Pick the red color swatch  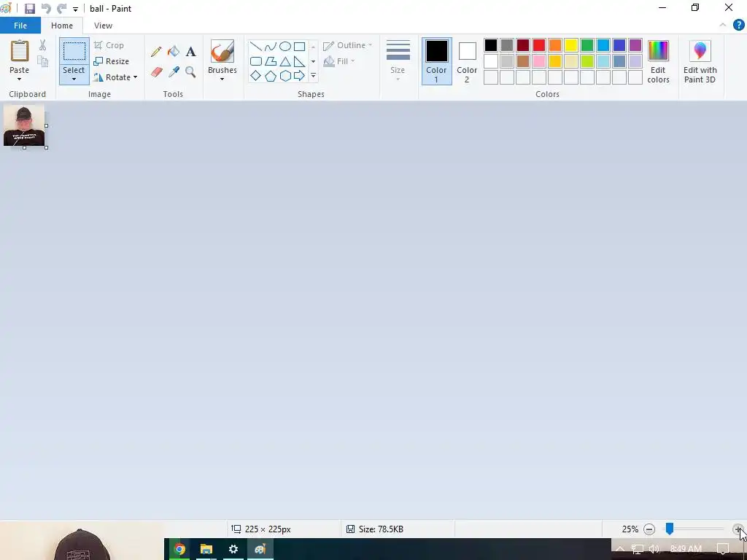[x=539, y=45]
